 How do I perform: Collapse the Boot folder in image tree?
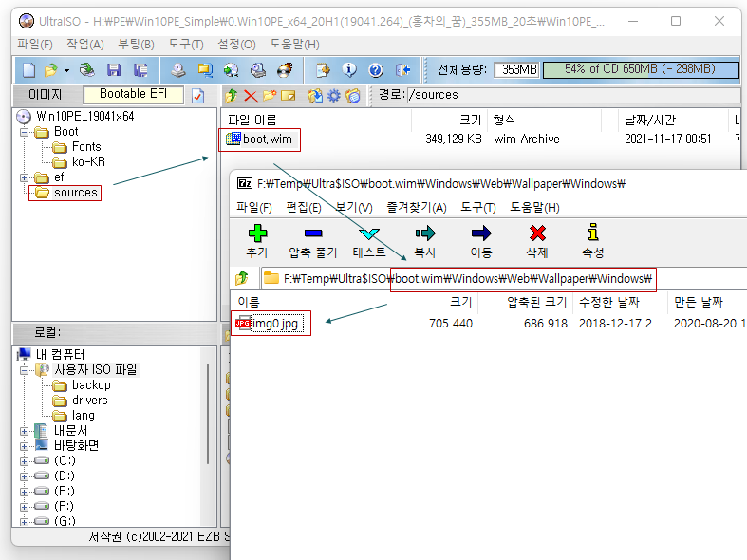24,132
